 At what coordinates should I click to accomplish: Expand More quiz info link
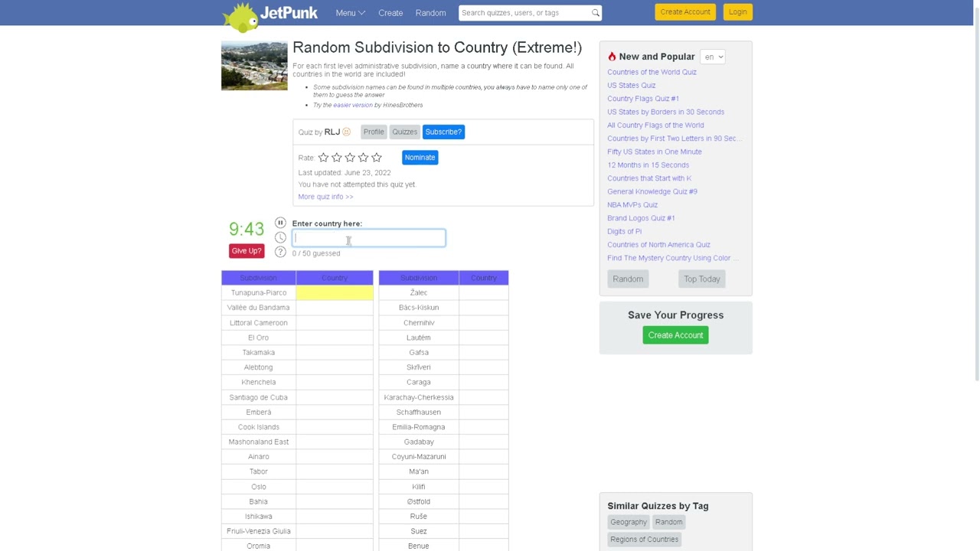point(325,197)
